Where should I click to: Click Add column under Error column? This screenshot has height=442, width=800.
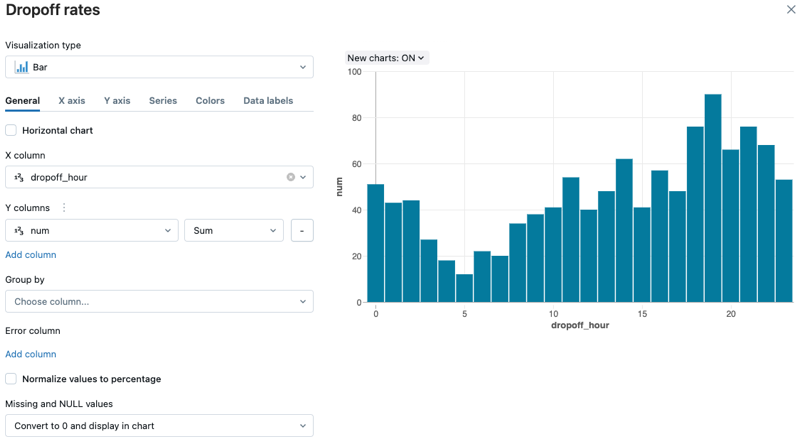click(31, 354)
